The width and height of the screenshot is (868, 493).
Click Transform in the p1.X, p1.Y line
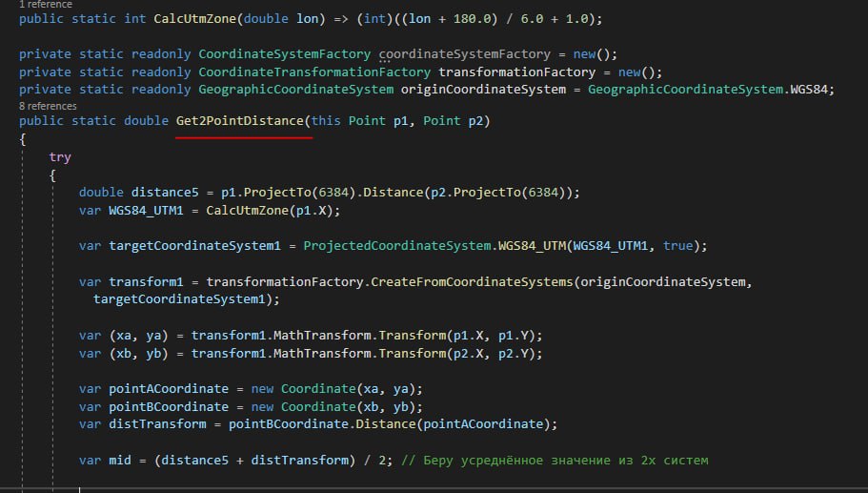[x=413, y=336]
